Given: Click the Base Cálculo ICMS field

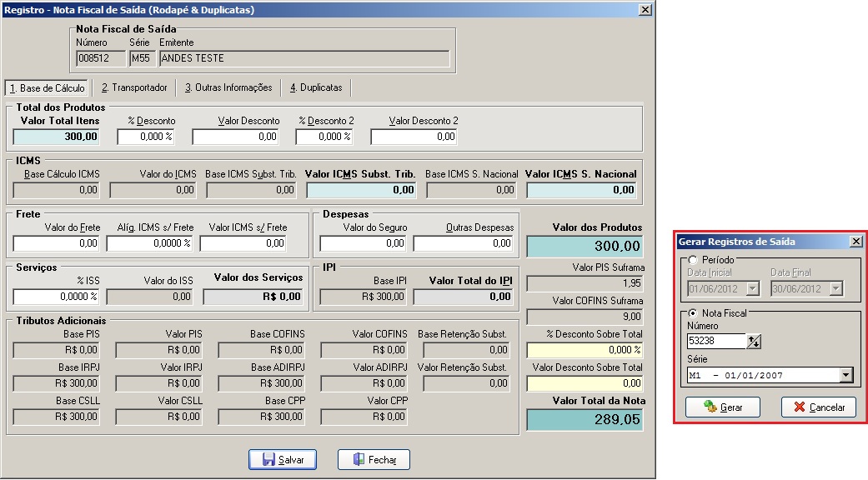Looking at the screenshot, I should coord(57,190).
